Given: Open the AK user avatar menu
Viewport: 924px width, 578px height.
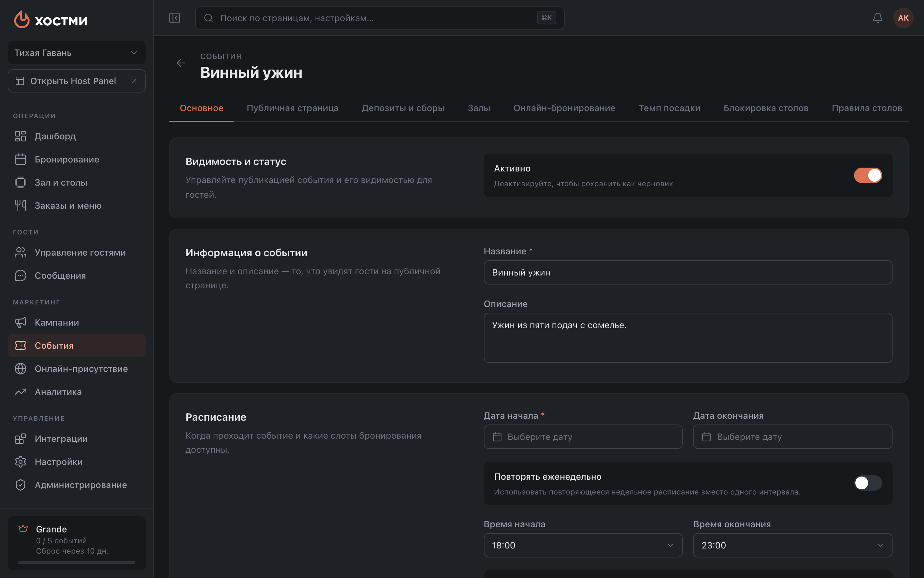Looking at the screenshot, I should [x=903, y=18].
